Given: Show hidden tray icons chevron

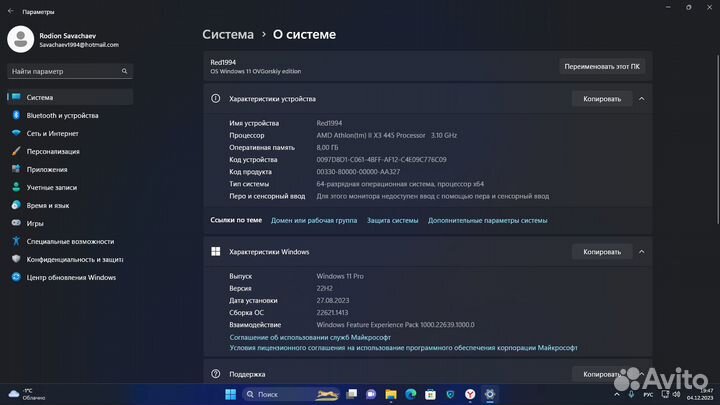Looking at the screenshot, I should coord(617,394).
